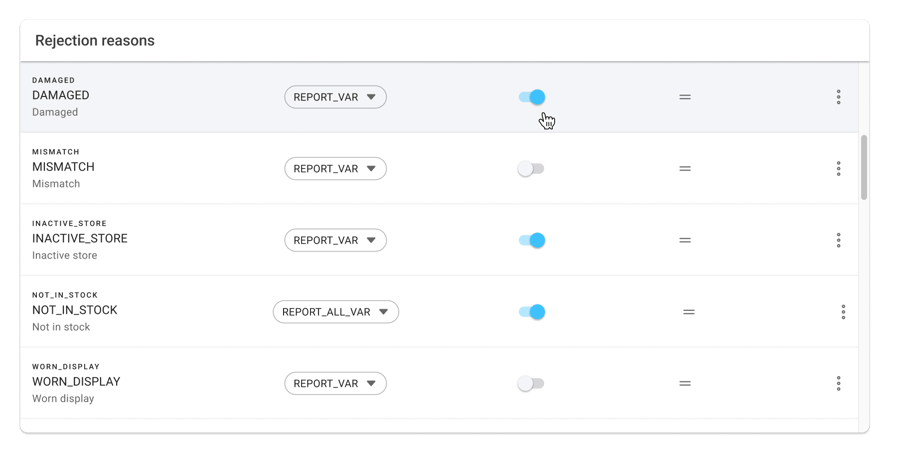Open the DAMAGED REPORT_VAR dropdown
900x453 pixels.
coord(335,97)
